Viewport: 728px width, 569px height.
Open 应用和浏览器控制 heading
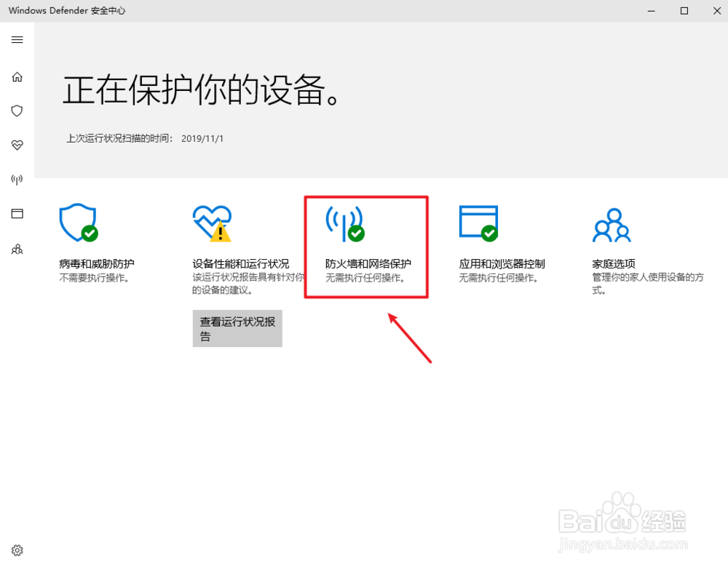(x=502, y=263)
